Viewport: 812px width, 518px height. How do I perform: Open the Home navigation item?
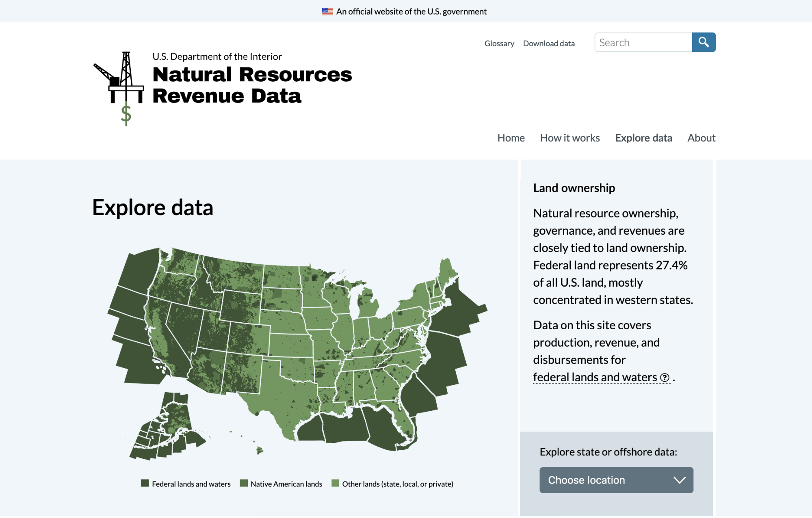[x=511, y=138]
